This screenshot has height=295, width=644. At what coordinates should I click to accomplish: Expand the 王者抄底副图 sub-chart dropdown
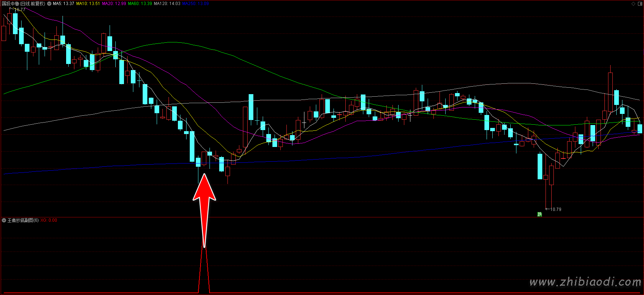[4, 220]
